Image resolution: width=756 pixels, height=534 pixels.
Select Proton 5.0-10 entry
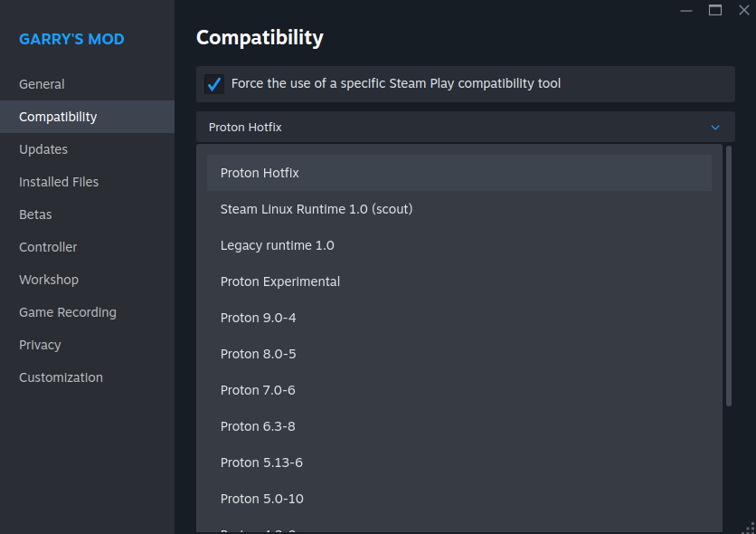tap(262, 499)
